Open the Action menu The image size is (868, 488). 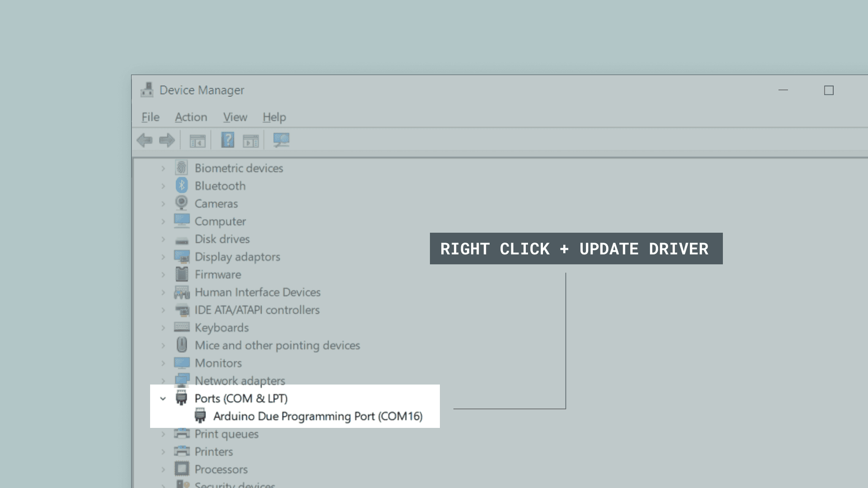tap(191, 117)
